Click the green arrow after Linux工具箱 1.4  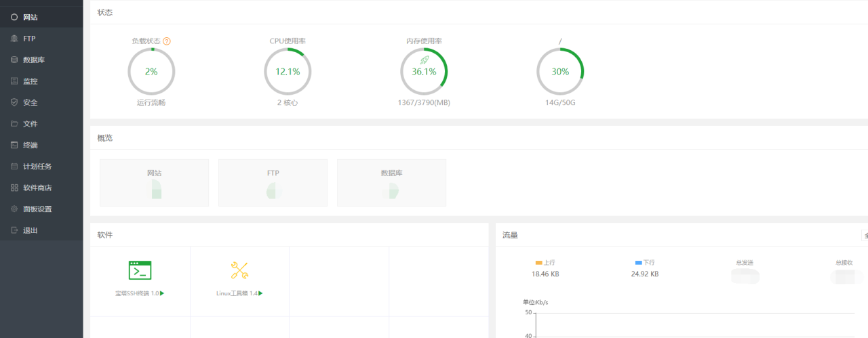(x=260, y=293)
